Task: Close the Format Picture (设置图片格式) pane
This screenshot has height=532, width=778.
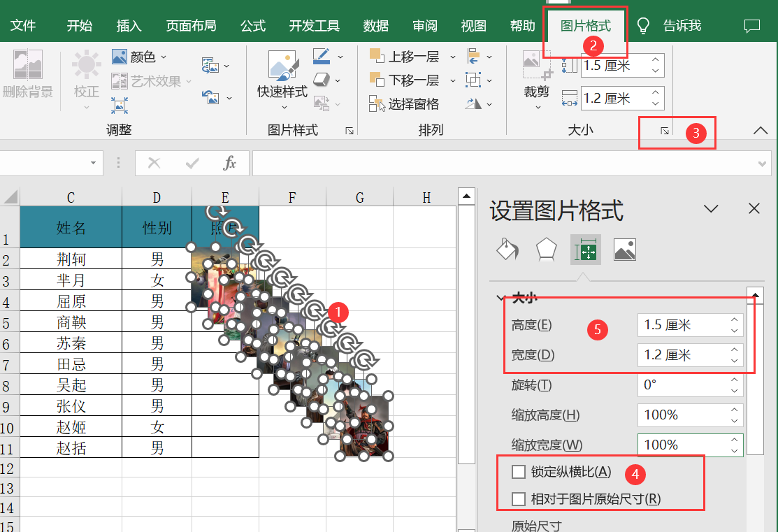Action: 754,208
